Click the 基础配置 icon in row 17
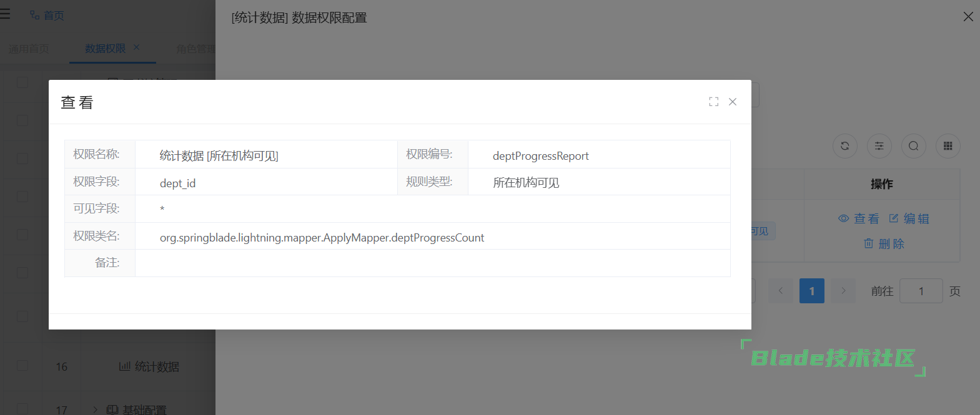Screen dimensions: 980x415 (x=112, y=409)
